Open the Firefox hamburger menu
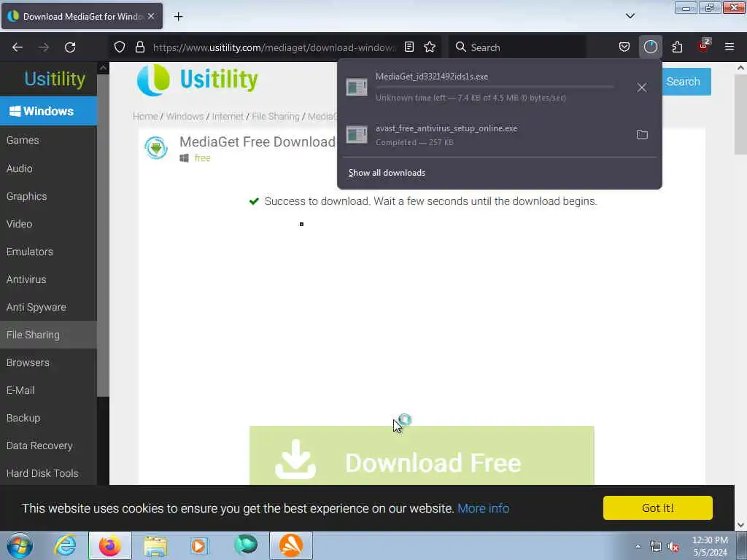This screenshot has width=747, height=560. 729,47
